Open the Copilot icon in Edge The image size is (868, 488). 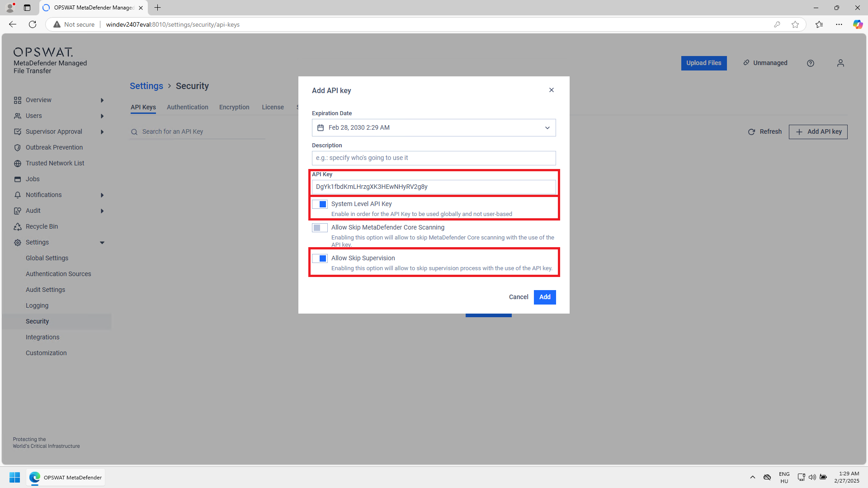click(858, 24)
